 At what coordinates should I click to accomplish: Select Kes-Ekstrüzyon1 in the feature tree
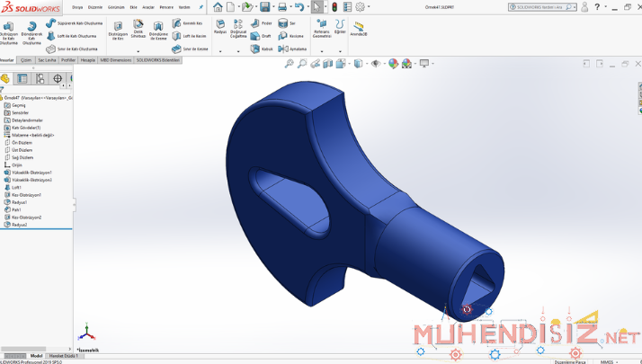coord(26,195)
